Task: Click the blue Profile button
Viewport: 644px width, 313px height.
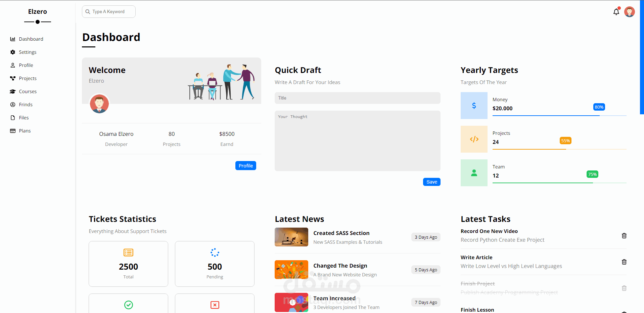Action: point(246,166)
